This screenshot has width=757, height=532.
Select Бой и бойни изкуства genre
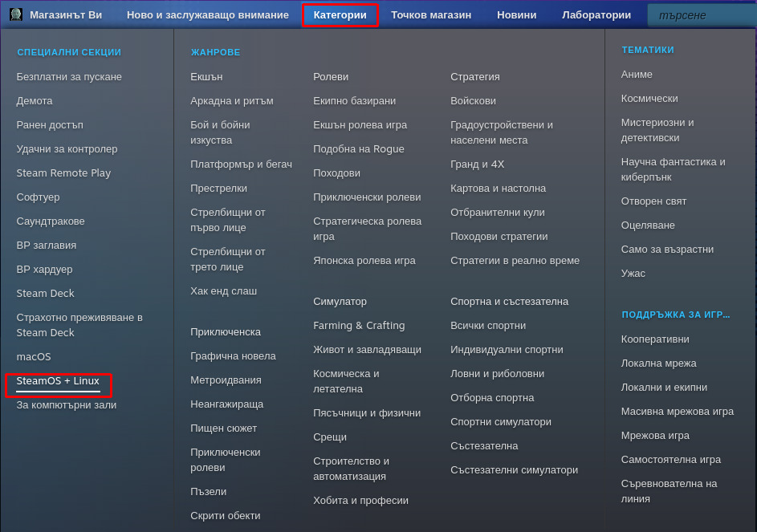click(x=220, y=132)
